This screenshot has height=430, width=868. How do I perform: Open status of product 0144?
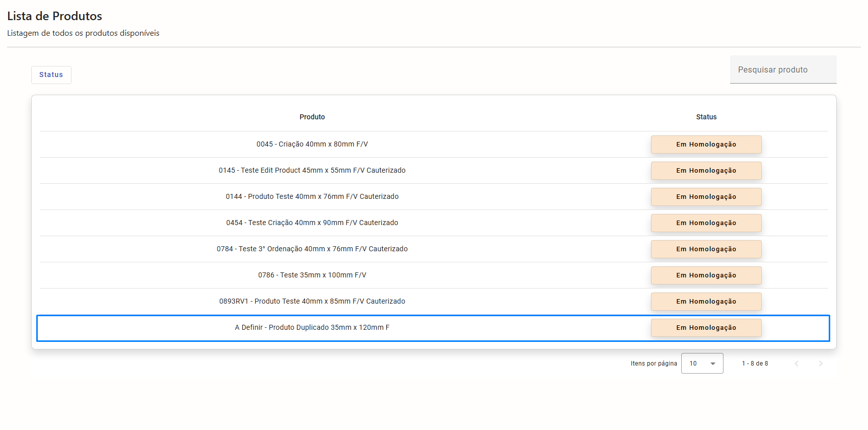point(706,197)
